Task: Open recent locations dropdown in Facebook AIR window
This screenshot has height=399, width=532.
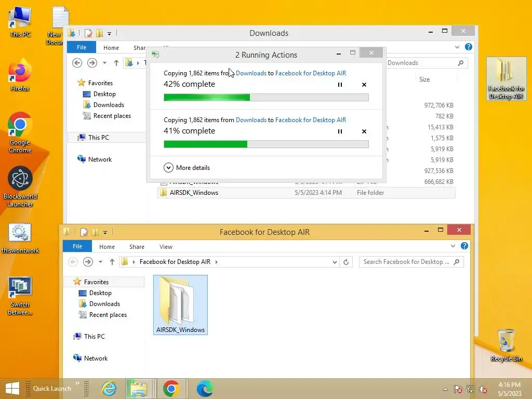Action: [100, 262]
